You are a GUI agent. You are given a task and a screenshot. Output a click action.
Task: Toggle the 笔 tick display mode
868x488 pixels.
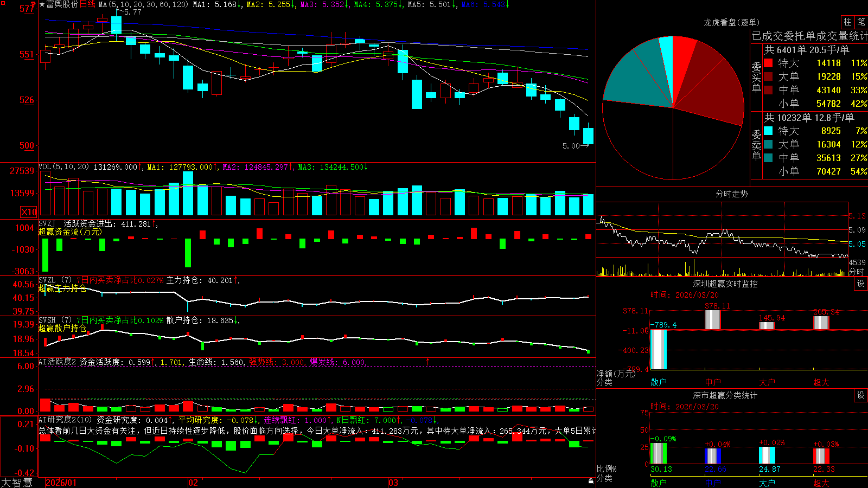pos(861,22)
